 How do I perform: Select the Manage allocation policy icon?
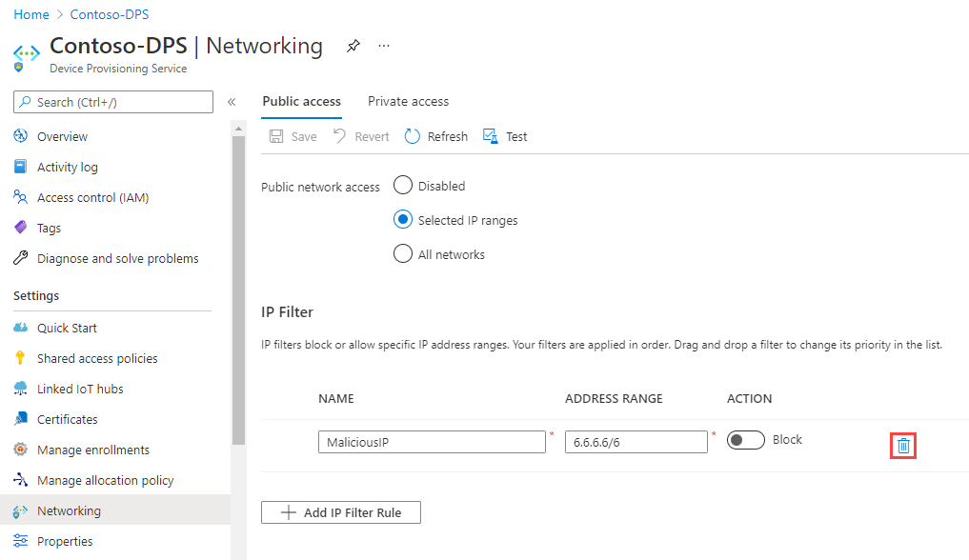(19, 479)
